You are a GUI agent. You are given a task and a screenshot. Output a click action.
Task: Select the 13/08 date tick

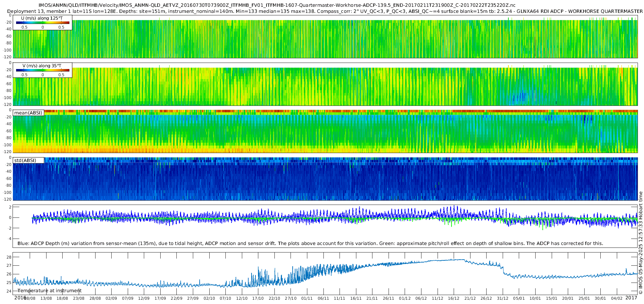click(46, 298)
